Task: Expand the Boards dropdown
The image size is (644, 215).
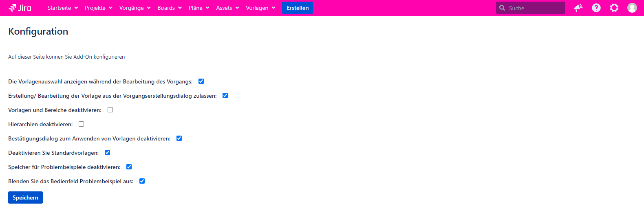Action: (x=170, y=8)
